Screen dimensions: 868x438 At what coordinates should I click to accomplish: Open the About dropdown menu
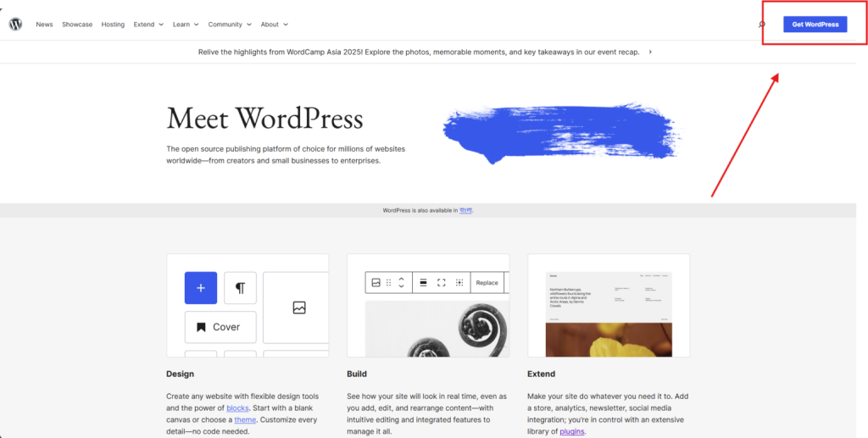[x=274, y=25]
